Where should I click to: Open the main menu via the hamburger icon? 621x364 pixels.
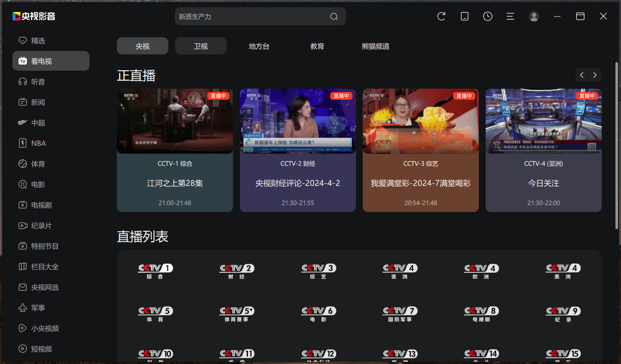(511, 16)
